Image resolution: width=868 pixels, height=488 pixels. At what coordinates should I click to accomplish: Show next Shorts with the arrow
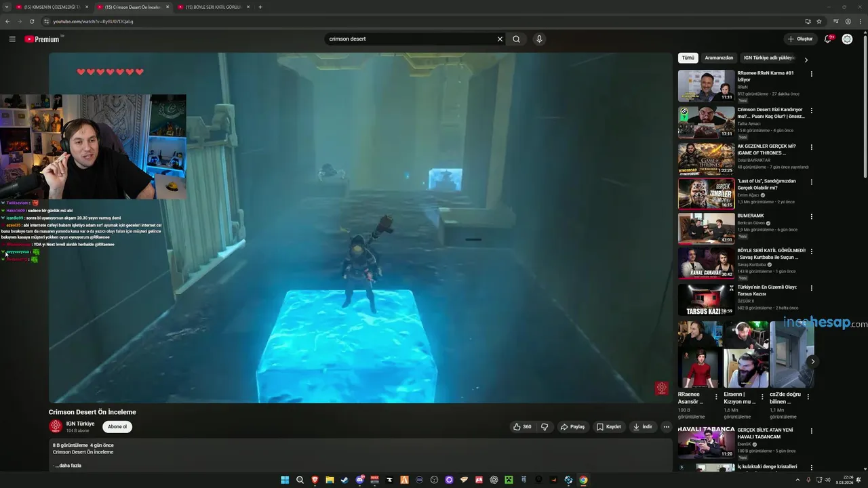812,361
